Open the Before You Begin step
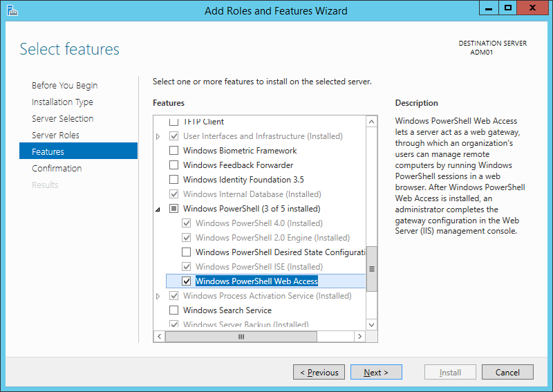 coord(64,86)
